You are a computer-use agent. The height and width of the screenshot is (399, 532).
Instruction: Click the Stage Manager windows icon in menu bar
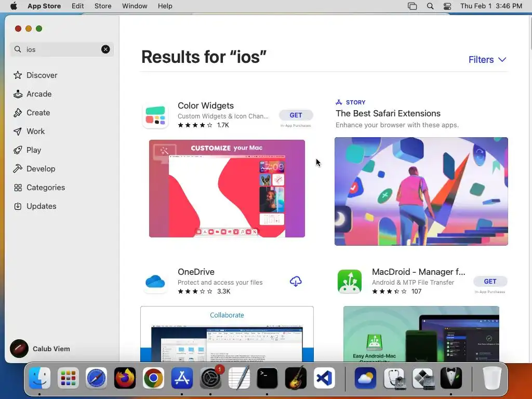[412, 6]
